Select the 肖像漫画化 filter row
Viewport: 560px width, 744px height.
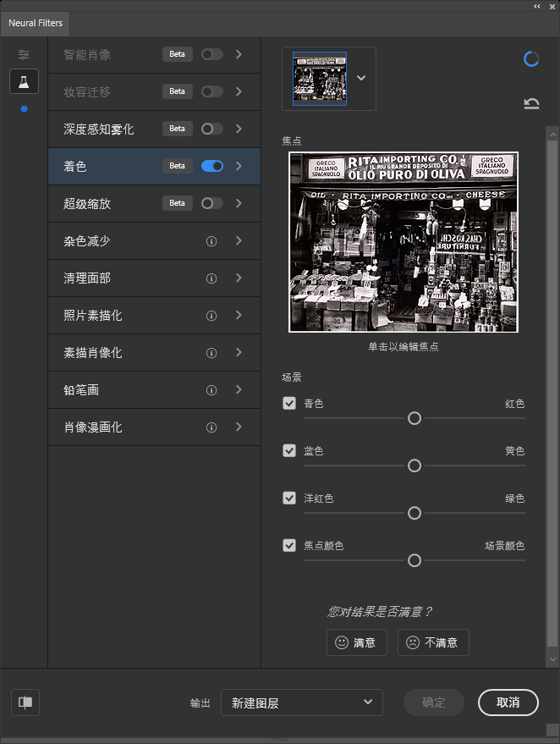click(x=154, y=427)
